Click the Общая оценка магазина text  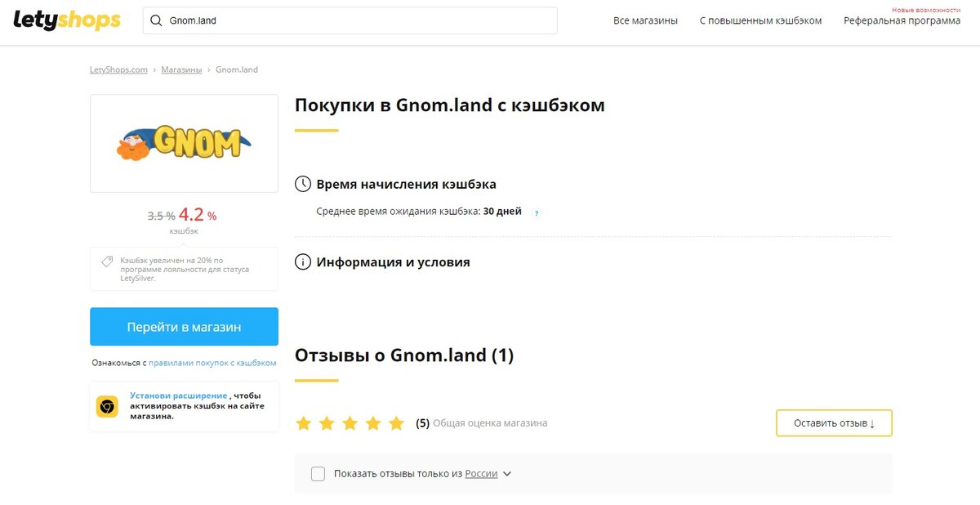[x=490, y=423]
